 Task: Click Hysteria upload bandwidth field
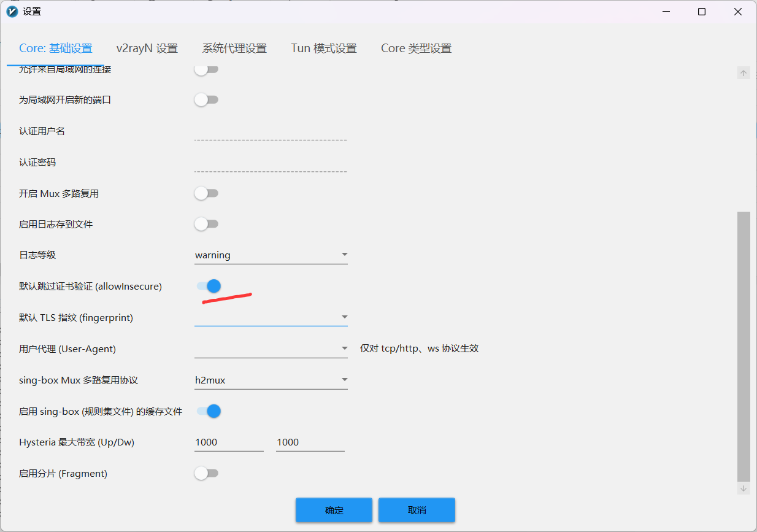(x=229, y=442)
